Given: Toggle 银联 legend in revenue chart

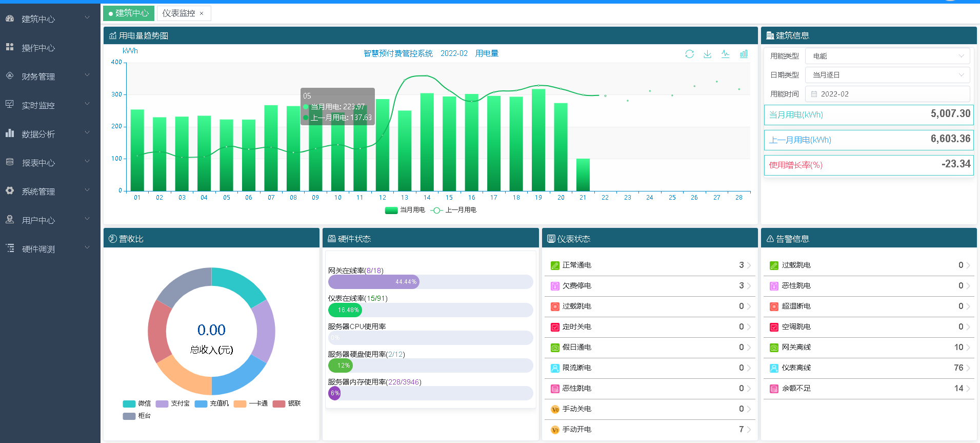Looking at the screenshot, I should 287,403.
